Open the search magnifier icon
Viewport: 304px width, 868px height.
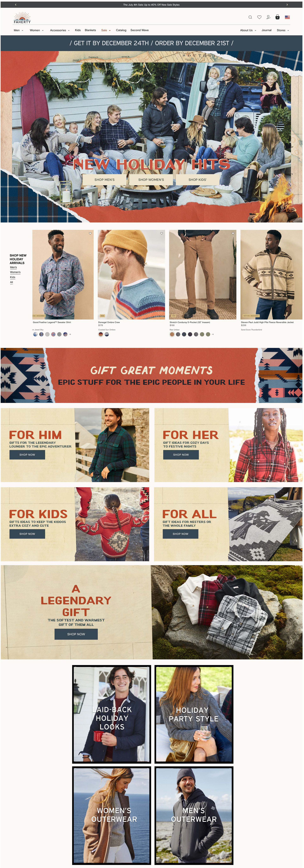point(250,17)
